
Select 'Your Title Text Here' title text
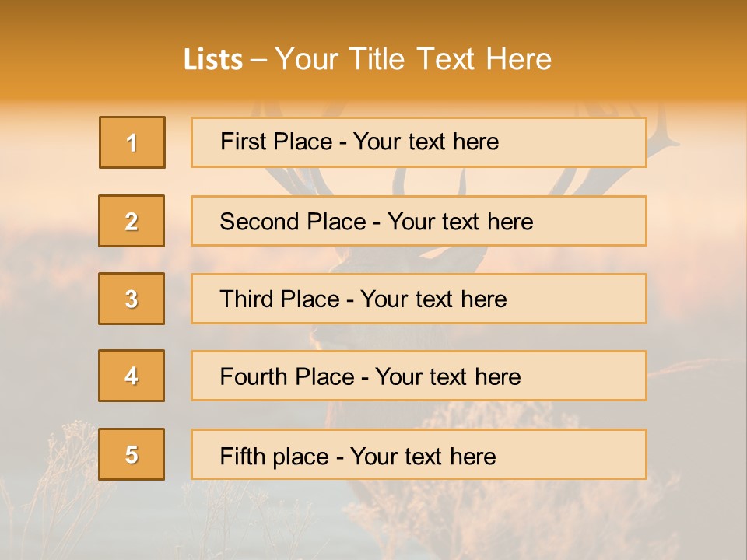pyautogui.click(x=413, y=59)
